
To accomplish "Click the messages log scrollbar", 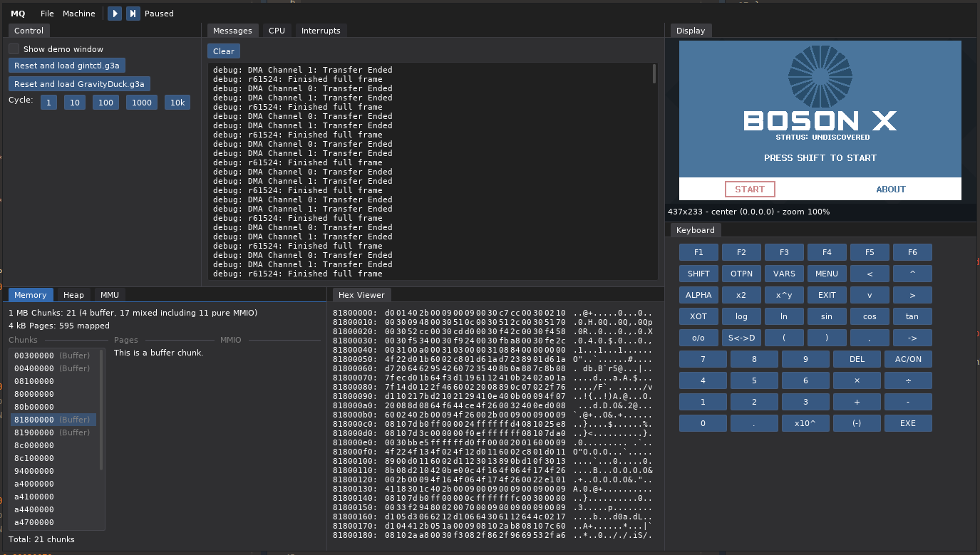I will [x=654, y=74].
